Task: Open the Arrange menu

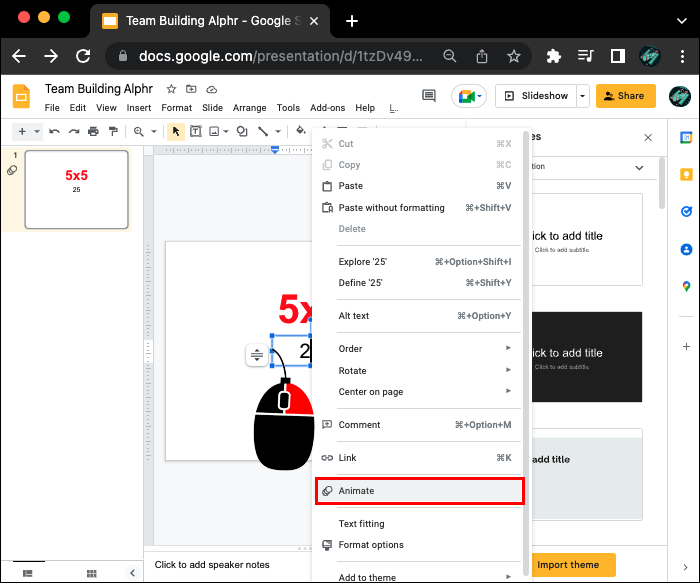Action: [x=249, y=108]
